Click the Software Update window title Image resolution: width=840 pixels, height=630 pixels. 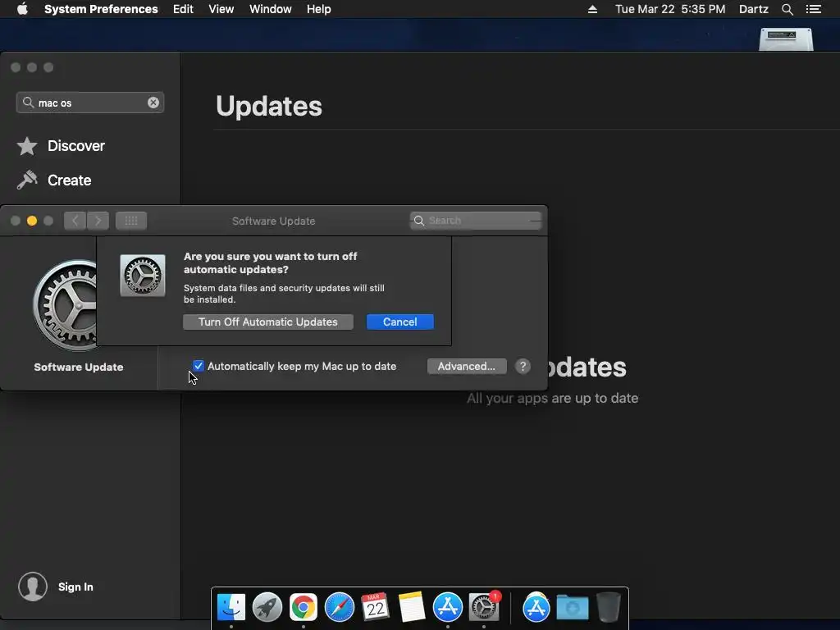click(x=273, y=221)
